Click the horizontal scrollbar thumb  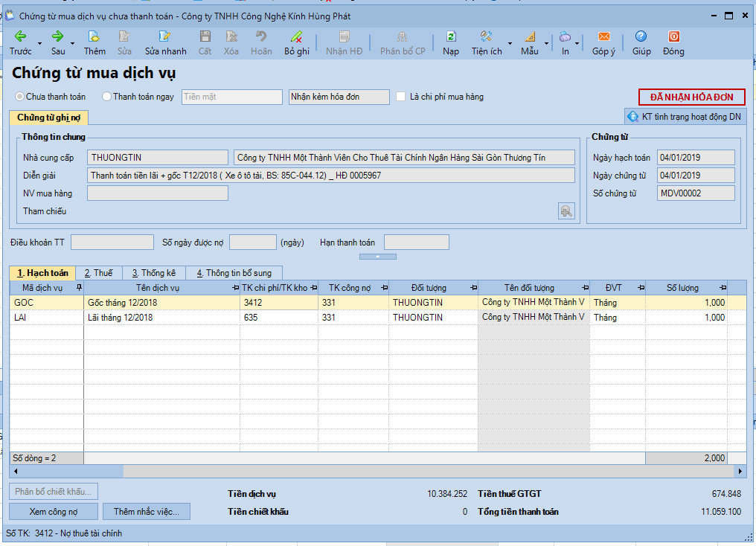(72, 472)
